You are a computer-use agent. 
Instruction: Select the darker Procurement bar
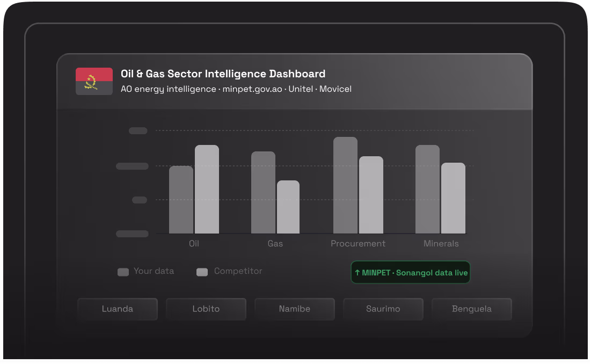(x=345, y=185)
